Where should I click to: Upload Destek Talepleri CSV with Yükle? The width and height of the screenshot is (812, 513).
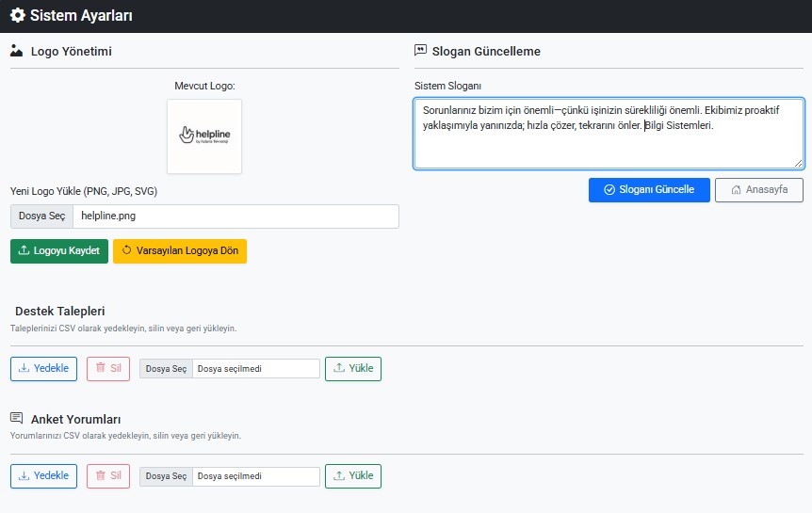pyautogui.click(x=352, y=369)
